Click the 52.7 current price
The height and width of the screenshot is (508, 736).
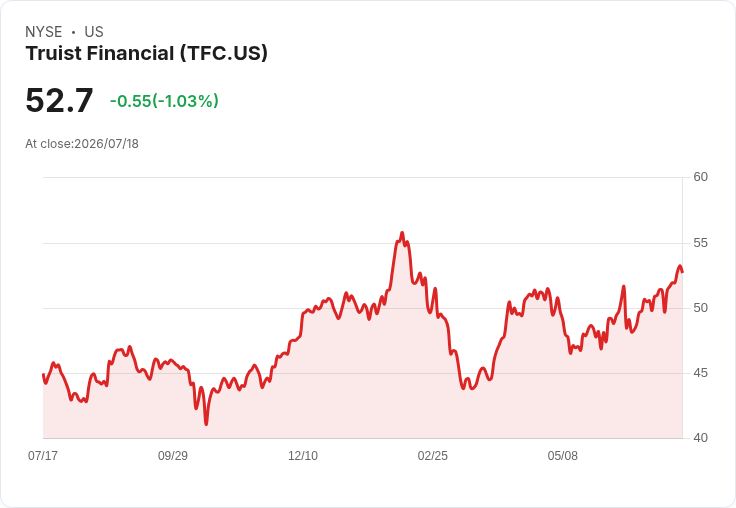(59, 100)
